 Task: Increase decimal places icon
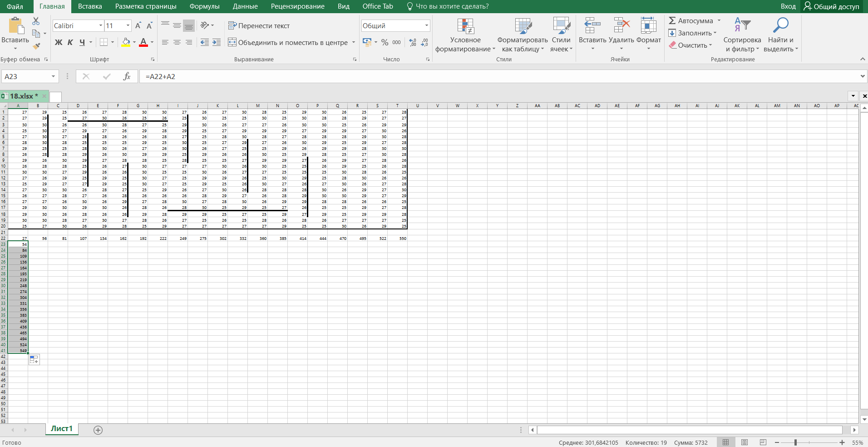413,42
